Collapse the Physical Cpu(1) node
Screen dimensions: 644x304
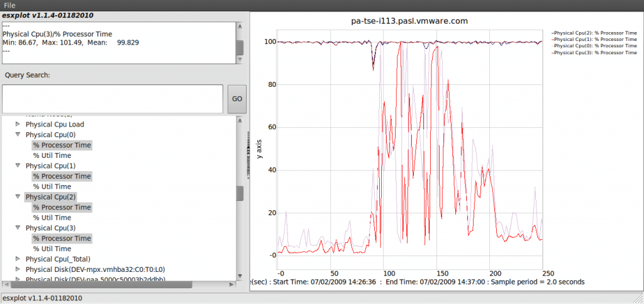point(18,166)
